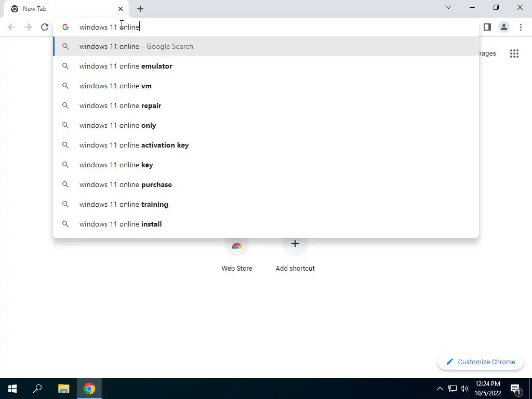Go forward with the forward arrow
This screenshot has height=399, width=532.
[28, 27]
